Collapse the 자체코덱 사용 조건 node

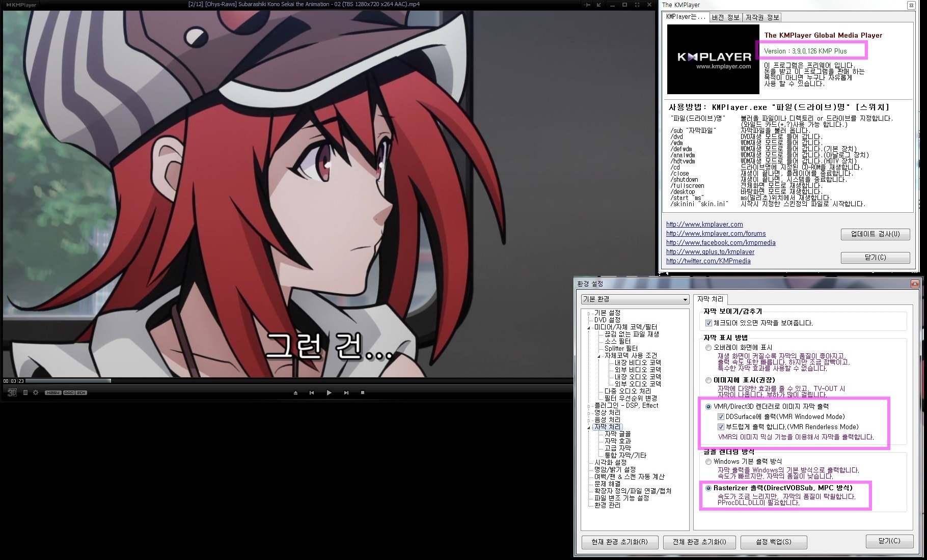click(x=599, y=356)
